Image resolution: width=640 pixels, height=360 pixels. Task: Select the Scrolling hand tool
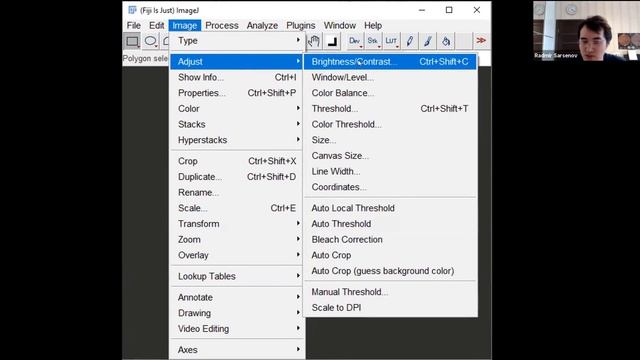coord(314,41)
